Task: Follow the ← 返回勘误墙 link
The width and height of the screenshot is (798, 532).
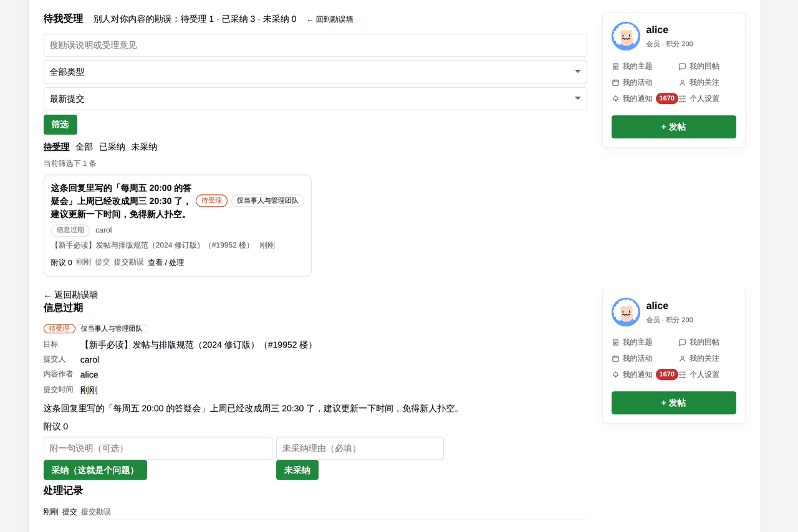Action: 70,295
